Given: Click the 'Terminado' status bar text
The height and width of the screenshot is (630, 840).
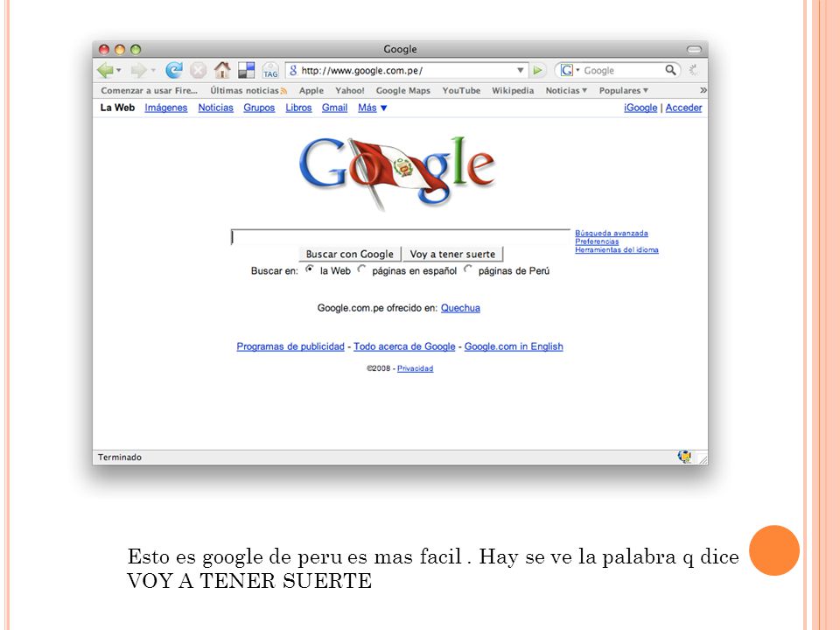Looking at the screenshot, I should [x=120, y=457].
